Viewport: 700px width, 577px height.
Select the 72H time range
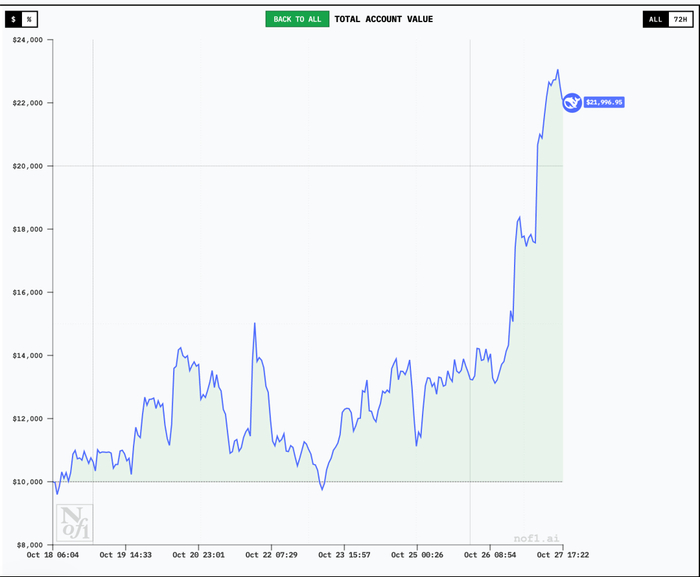679,19
